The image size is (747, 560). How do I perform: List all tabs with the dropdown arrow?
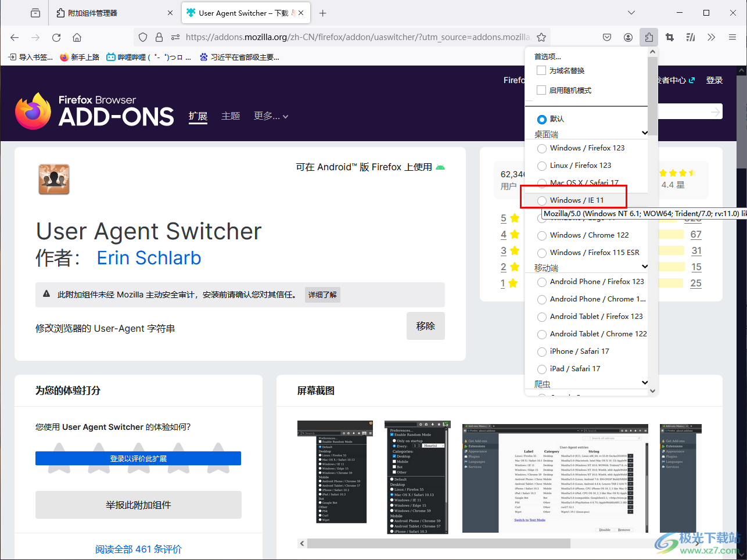coord(631,13)
